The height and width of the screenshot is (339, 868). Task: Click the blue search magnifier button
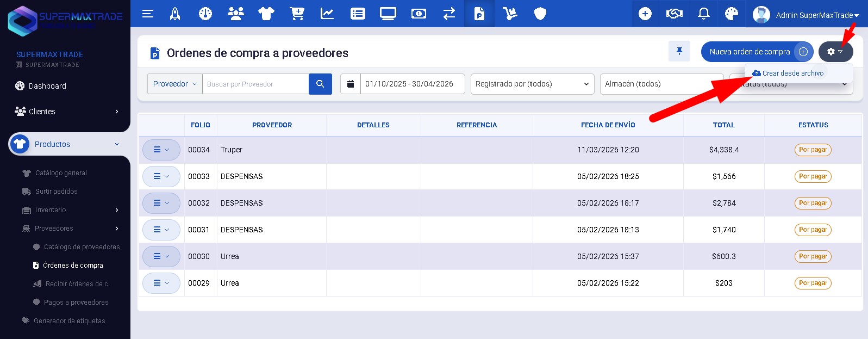click(x=320, y=84)
